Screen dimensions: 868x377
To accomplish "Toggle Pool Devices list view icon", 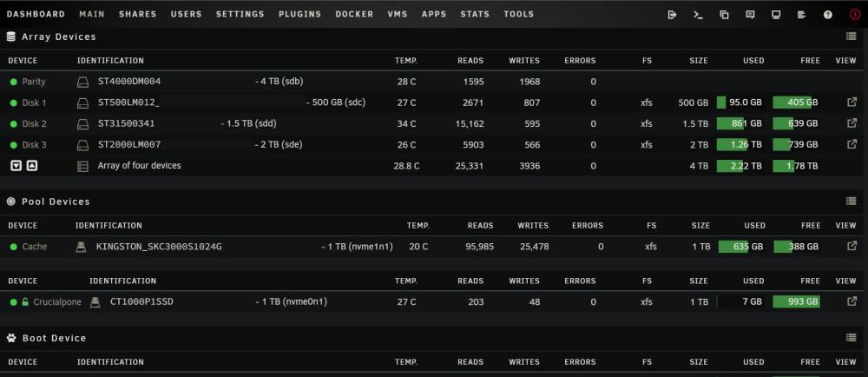I will coord(852,202).
